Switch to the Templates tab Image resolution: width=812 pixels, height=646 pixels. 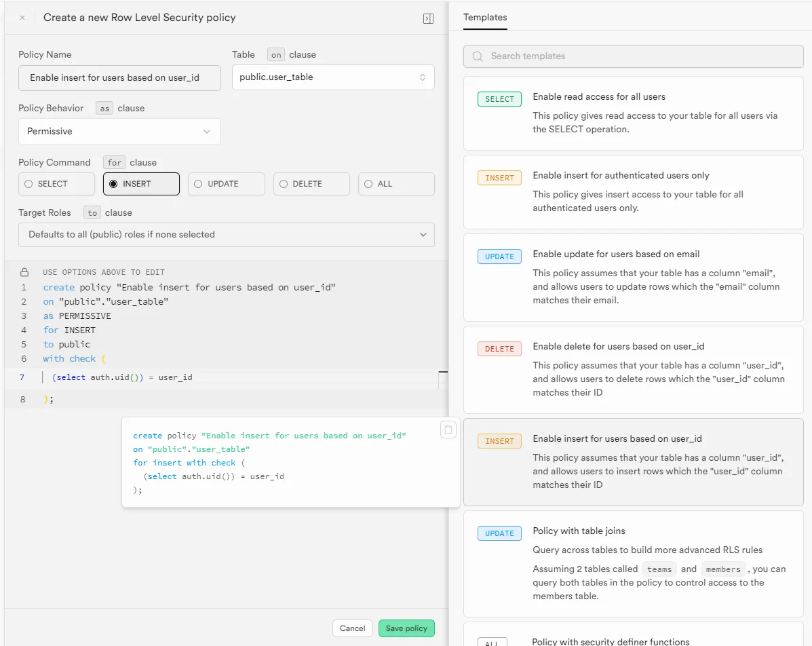tap(484, 18)
